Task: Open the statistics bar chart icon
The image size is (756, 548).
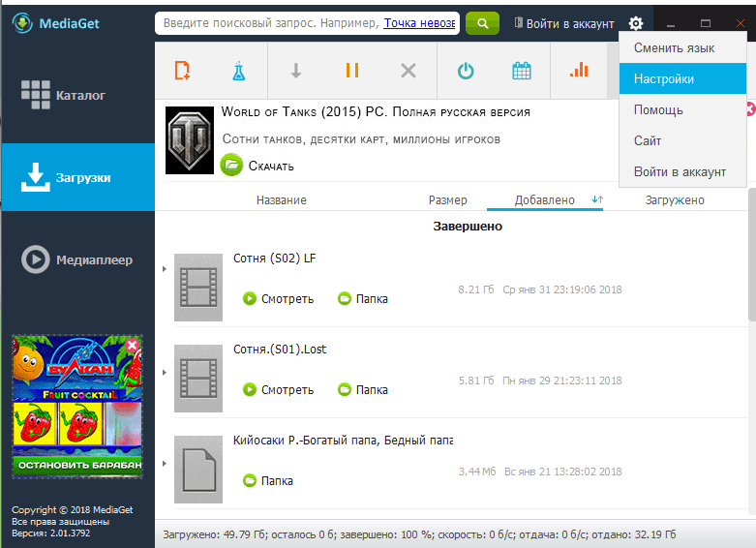Action: (x=579, y=70)
